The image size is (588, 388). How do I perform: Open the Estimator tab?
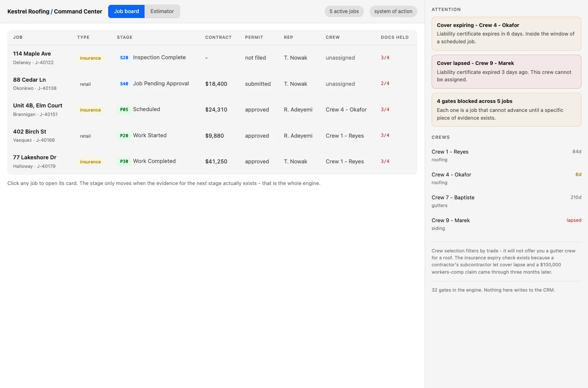(x=162, y=11)
